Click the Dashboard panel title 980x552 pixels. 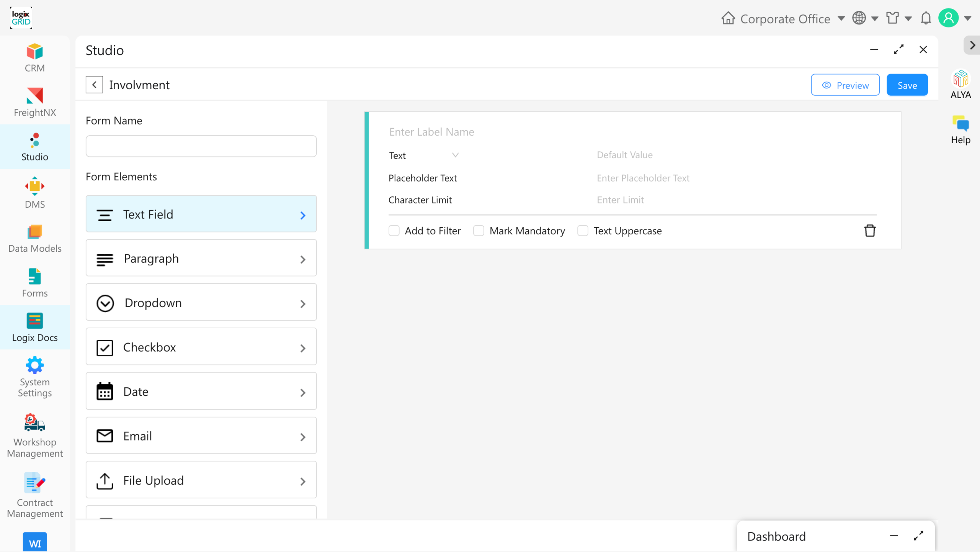coord(776,536)
